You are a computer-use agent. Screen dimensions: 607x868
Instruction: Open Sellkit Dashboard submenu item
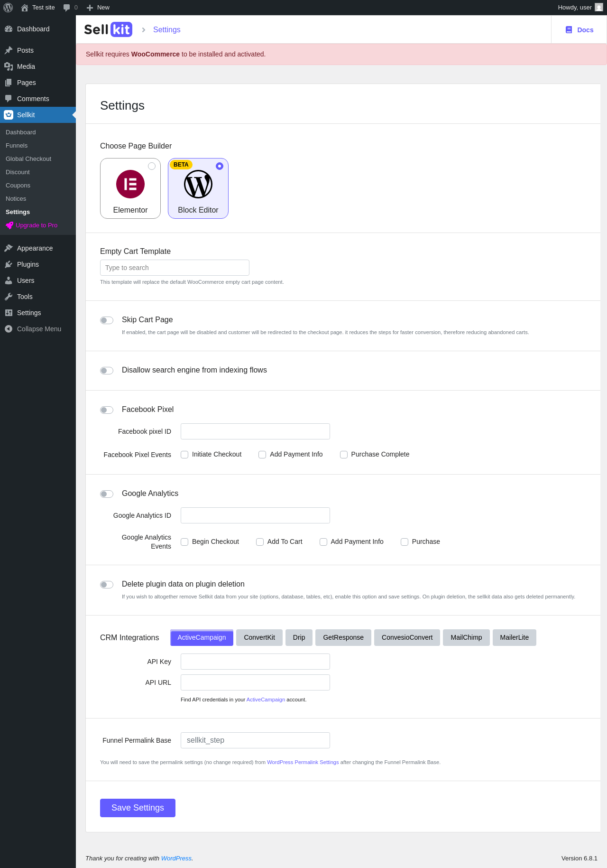point(21,132)
